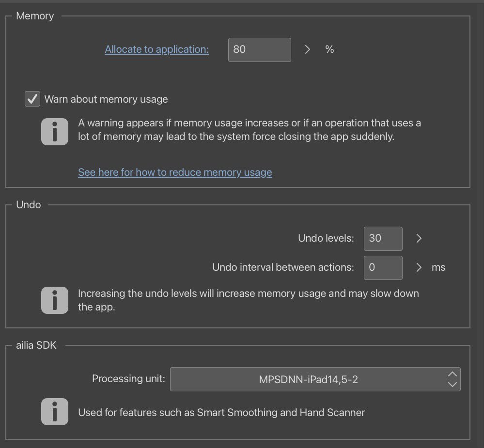Click info icon beside undo levels note
Viewport: 484px width, 448px height.
pos(55,300)
